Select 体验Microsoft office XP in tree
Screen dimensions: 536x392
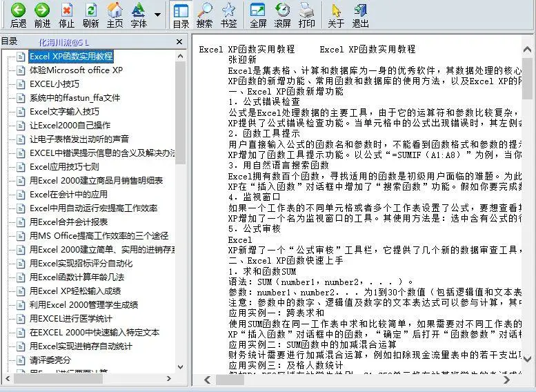click(76, 70)
